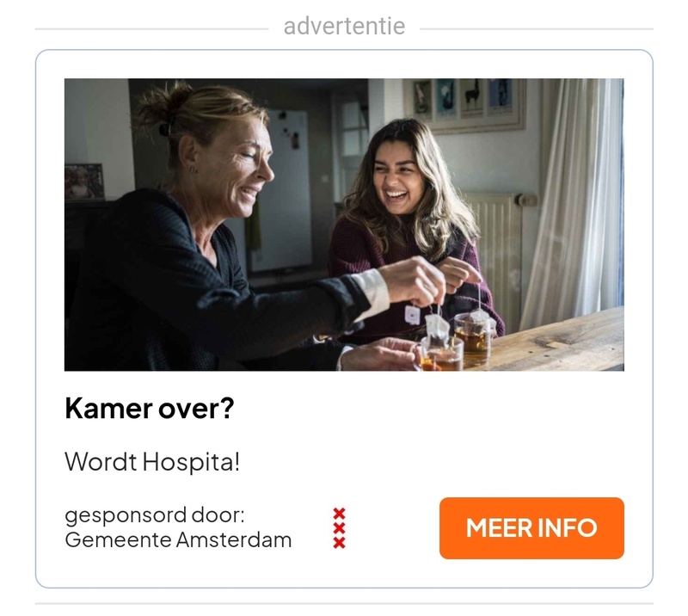Tap the 'Wordt Hospita!' subtitle
The width and height of the screenshot is (688, 616).
coord(152,462)
